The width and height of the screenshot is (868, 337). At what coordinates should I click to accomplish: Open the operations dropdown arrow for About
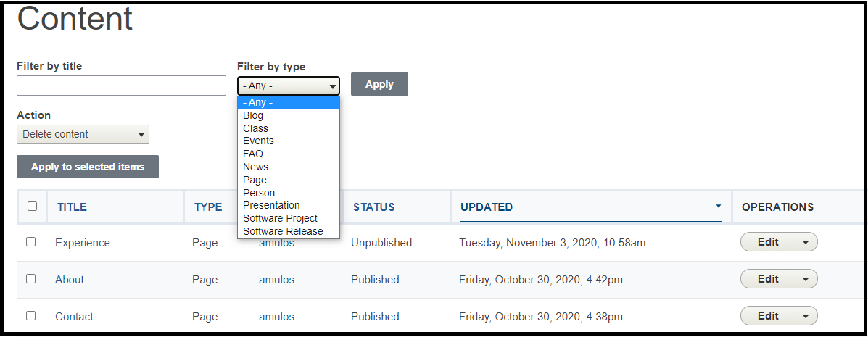(806, 279)
